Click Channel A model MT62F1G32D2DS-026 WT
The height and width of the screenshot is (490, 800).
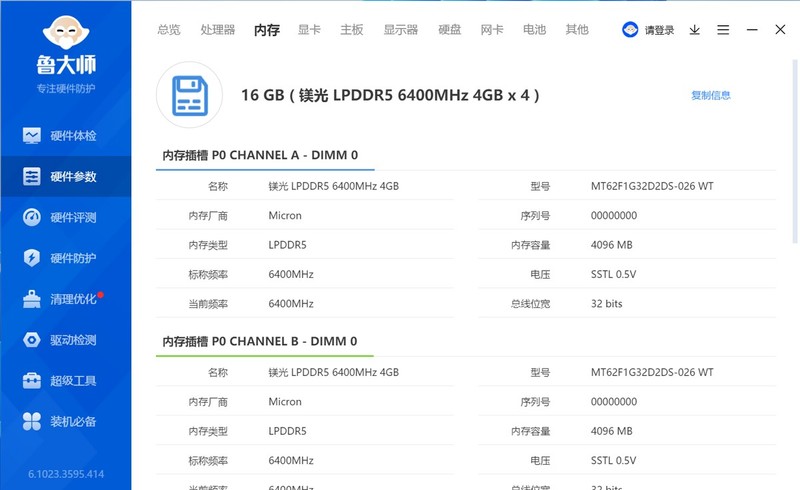[x=652, y=186]
